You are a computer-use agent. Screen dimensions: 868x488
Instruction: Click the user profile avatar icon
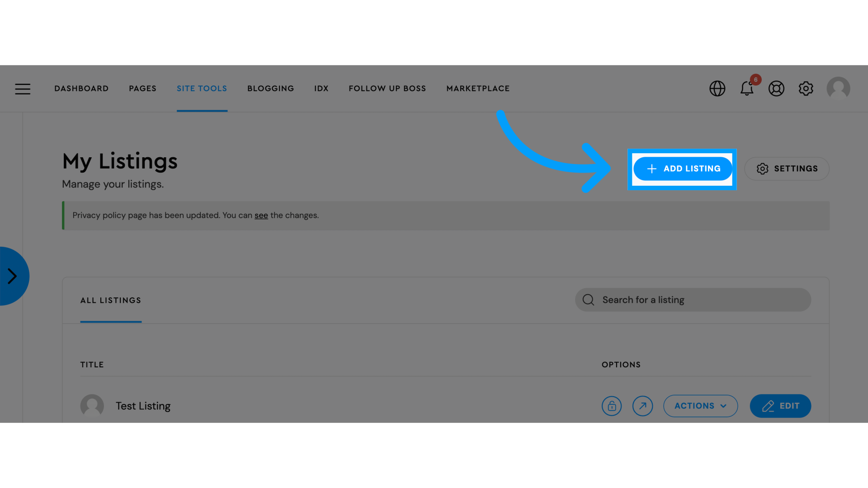838,88
